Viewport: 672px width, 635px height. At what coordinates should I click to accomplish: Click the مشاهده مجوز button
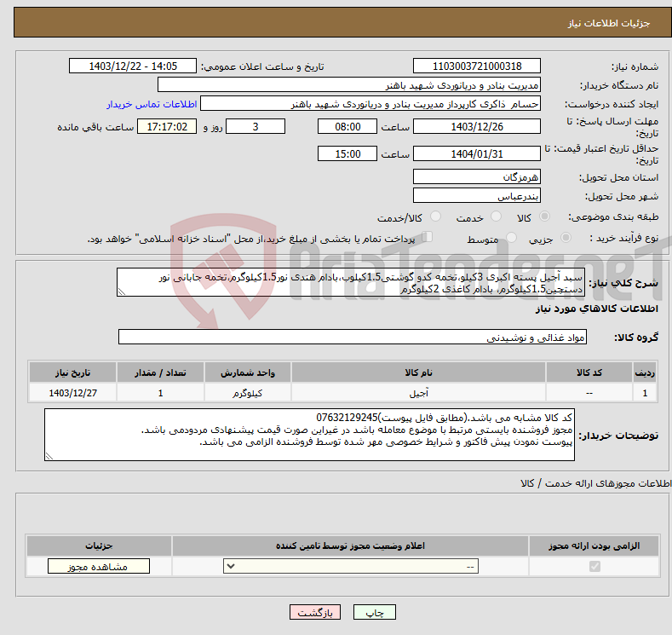click(x=99, y=567)
